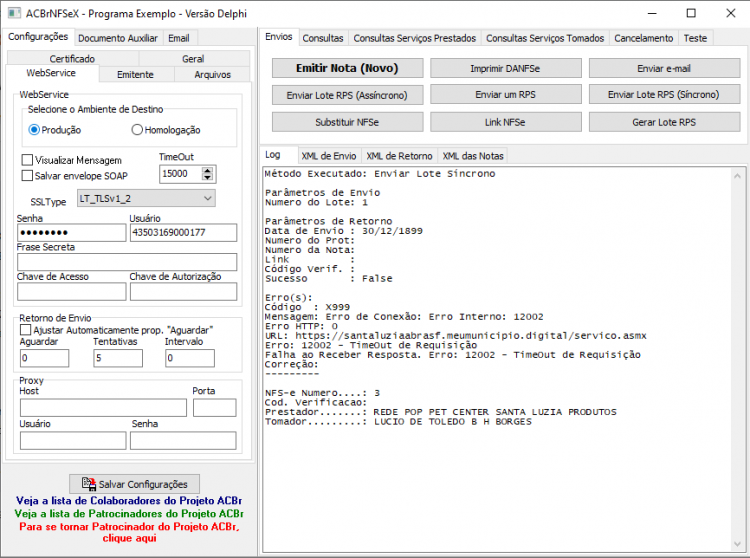Open the SSLType dropdown list
750x558 pixels.
(208, 198)
